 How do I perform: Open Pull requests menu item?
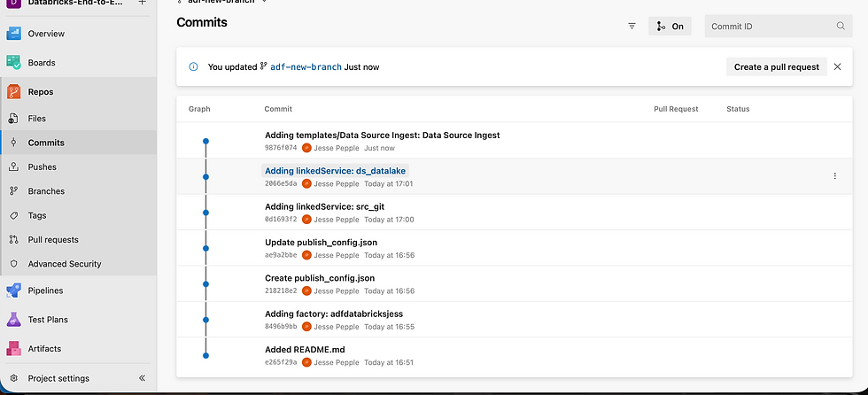tap(53, 240)
